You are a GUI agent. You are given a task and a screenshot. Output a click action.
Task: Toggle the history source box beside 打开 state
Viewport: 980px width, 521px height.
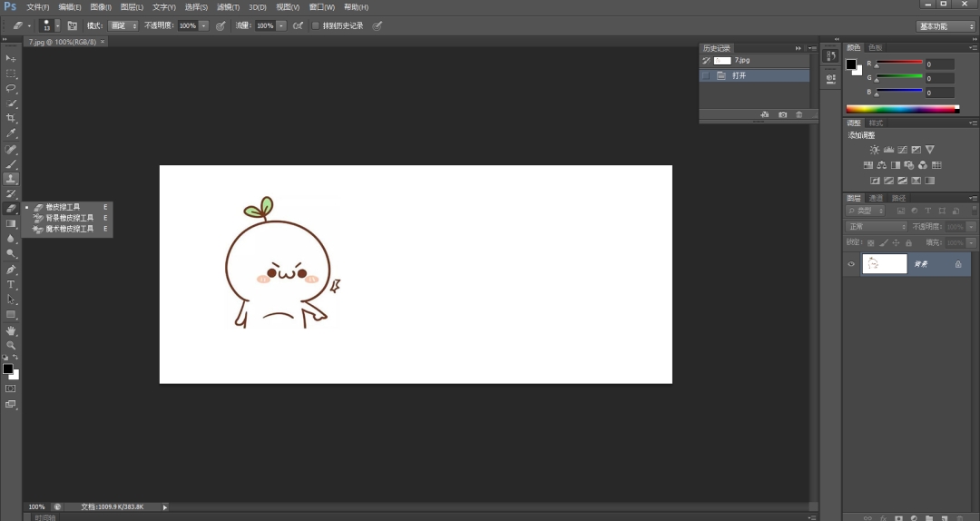tap(706, 76)
